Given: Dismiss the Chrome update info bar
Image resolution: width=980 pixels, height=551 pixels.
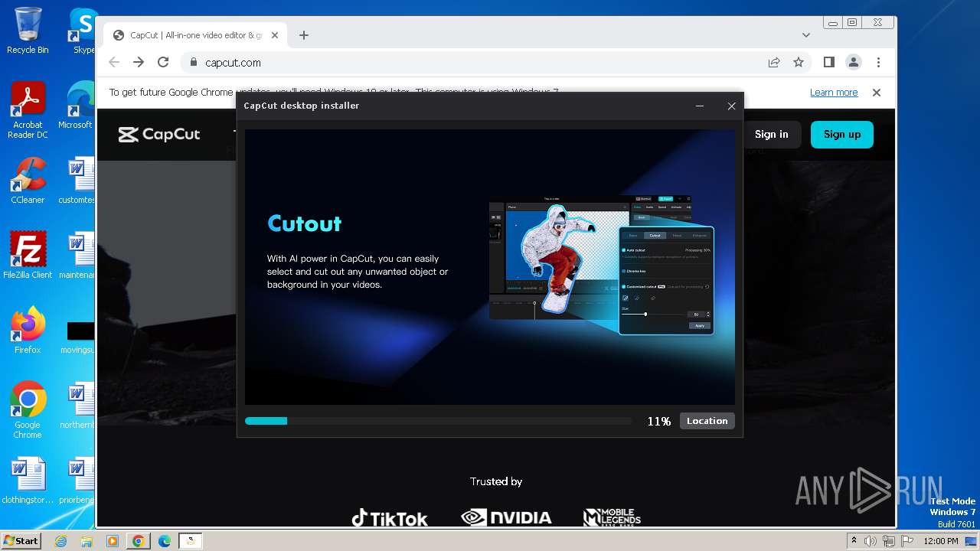Looking at the screenshot, I should [x=877, y=93].
